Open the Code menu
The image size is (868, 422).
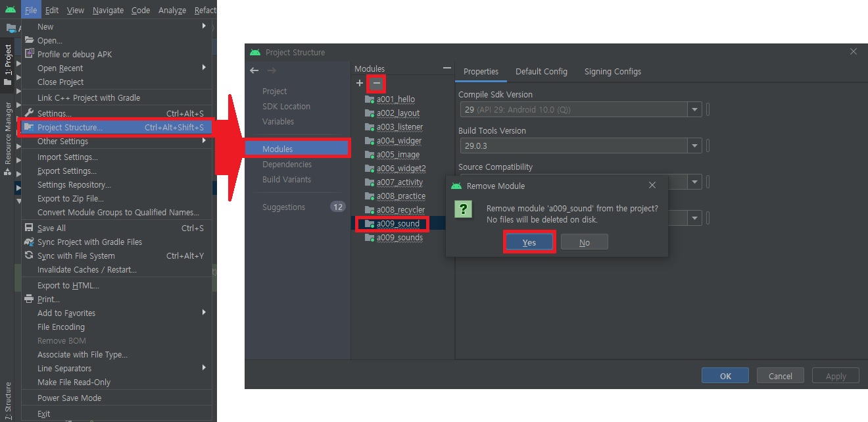click(141, 10)
